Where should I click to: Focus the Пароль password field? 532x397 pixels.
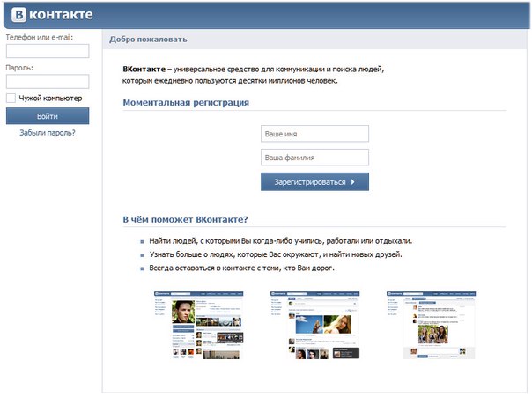48,81
